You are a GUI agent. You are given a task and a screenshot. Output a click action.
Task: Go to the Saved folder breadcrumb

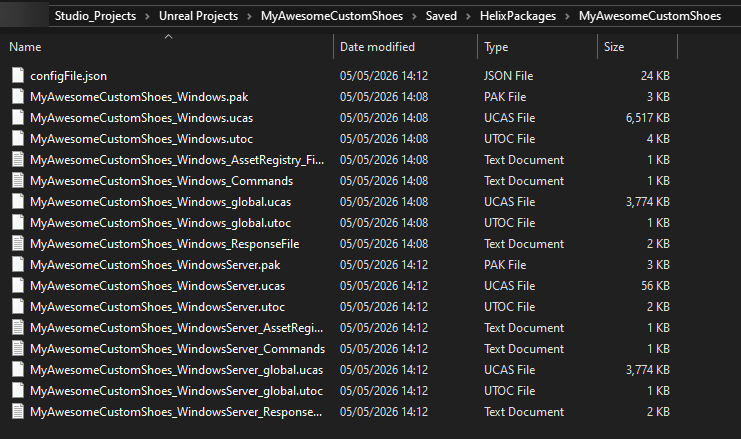click(441, 16)
